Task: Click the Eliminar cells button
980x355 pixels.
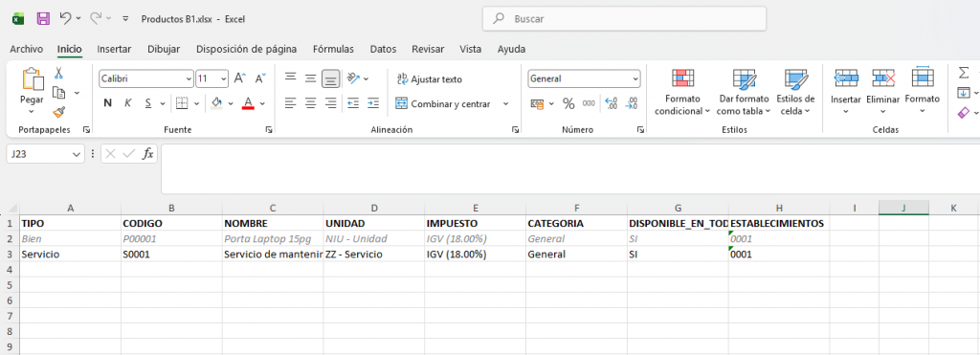Action: (x=882, y=91)
